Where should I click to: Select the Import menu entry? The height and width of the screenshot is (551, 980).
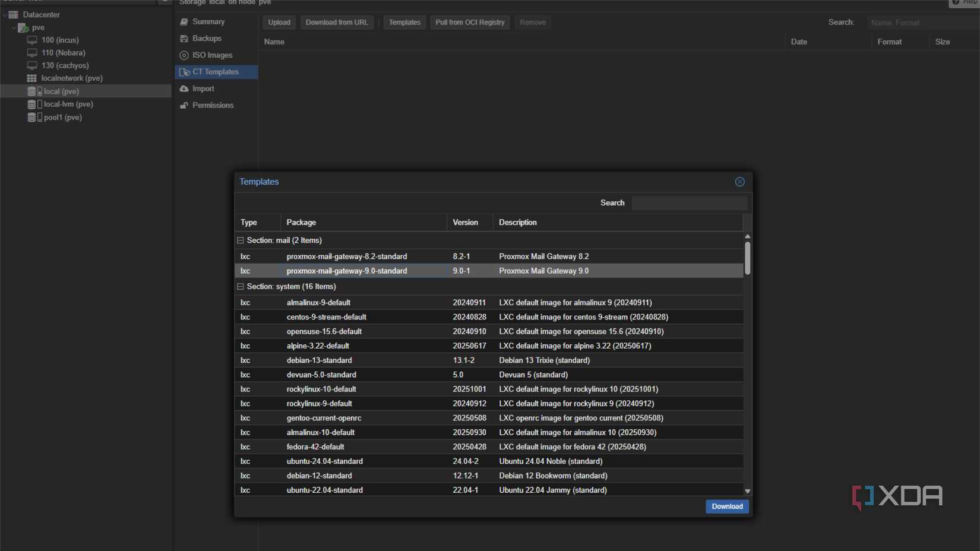coord(185,88)
